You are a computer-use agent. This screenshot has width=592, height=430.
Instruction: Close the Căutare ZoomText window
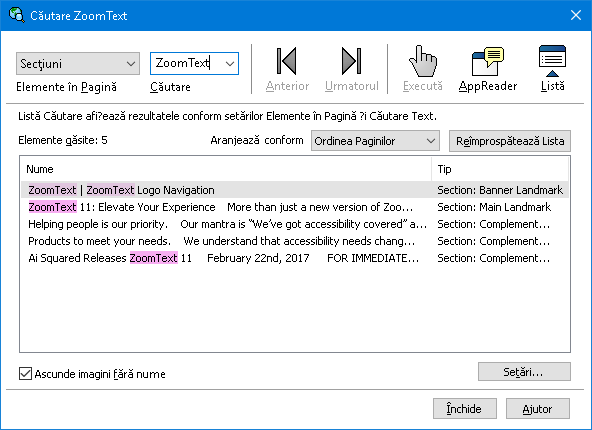pos(576,15)
